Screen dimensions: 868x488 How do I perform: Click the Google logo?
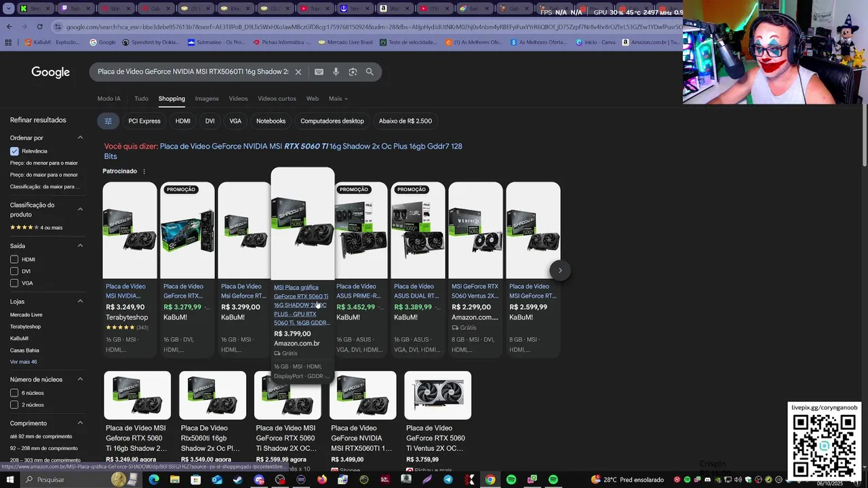(x=51, y=72)
